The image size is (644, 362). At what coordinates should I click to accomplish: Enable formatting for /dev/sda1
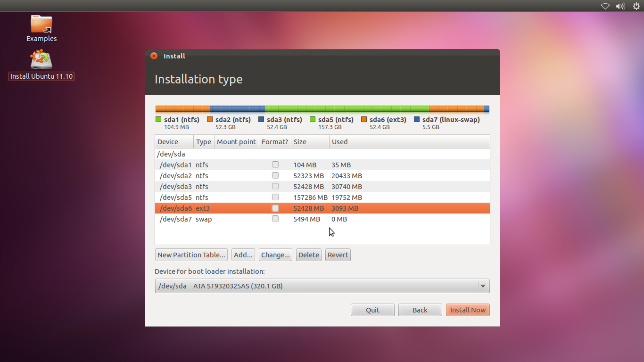[275, 165]
